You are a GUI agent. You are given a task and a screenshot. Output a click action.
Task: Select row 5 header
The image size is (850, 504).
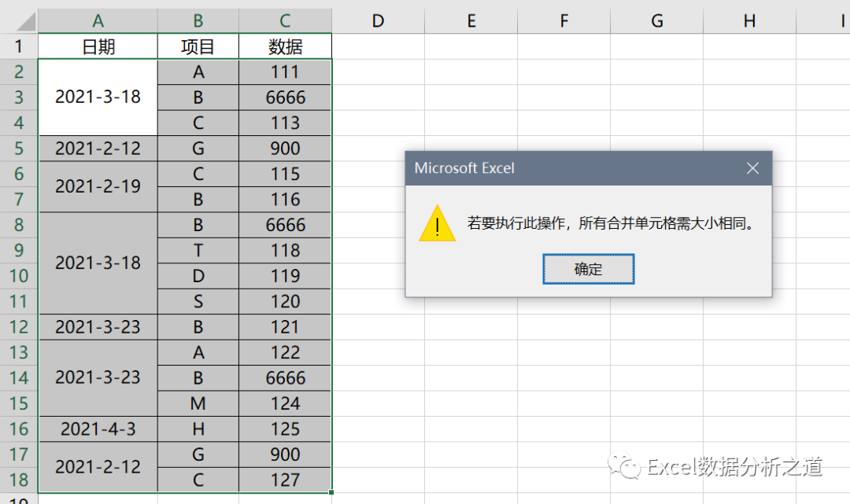coord(18,149)
